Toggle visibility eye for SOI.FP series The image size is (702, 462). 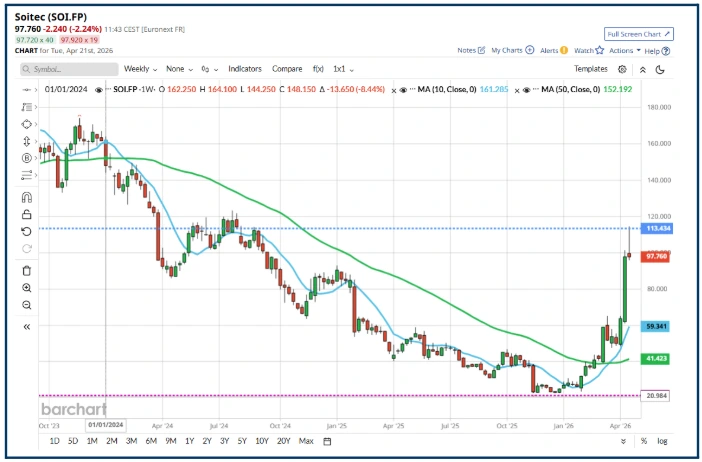99,90
